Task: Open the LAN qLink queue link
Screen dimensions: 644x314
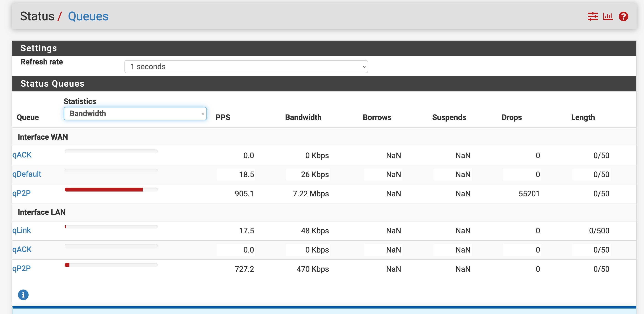Action: [21, 230]
